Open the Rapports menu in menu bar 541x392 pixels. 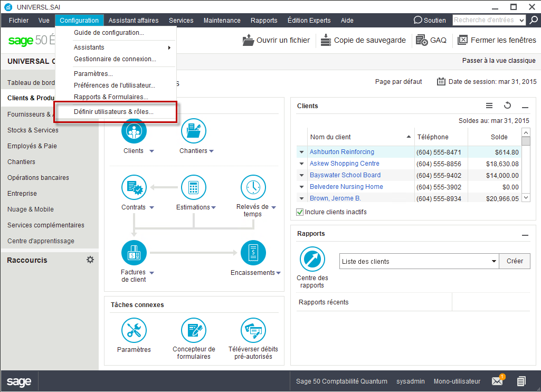click(264, 21)
